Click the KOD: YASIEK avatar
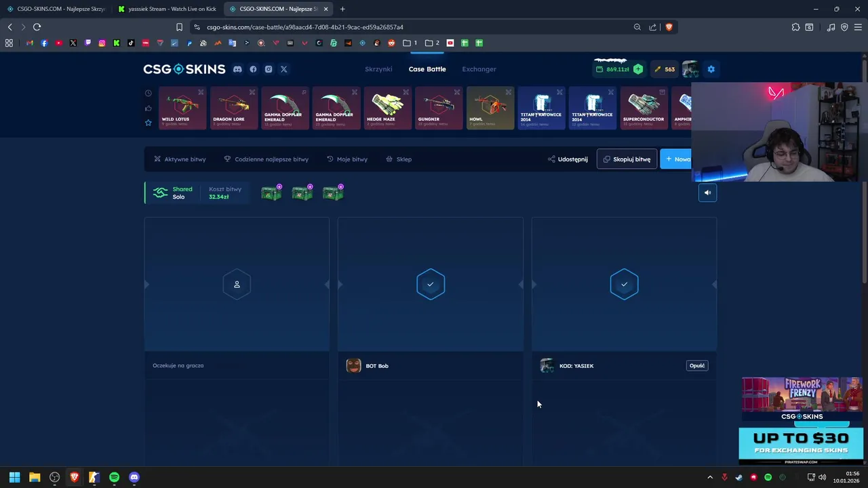 tap(547, 366)
